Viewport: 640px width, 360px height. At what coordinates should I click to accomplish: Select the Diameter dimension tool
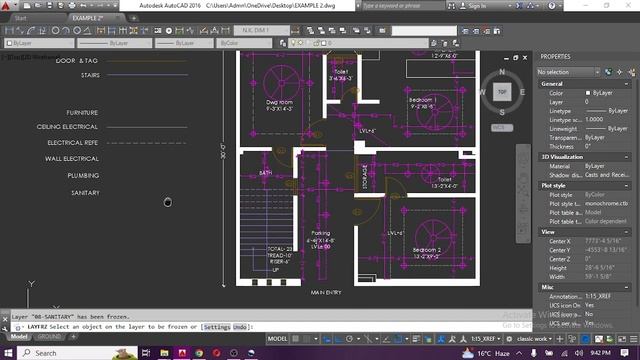(77, 31)
